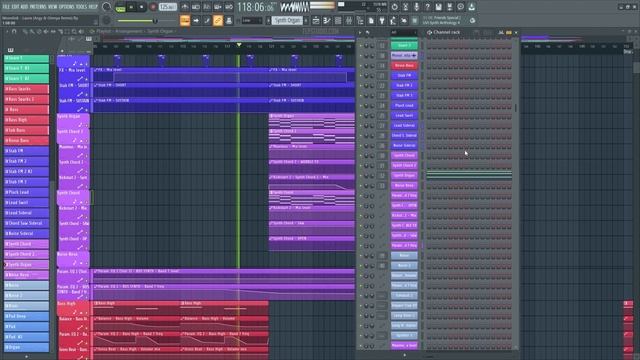Image resolution: width=640 pixels, height=360 pixels.
Task: Mute the Snare 1 channel in rack
Action: pyautogui.click(x=360, y=45)
